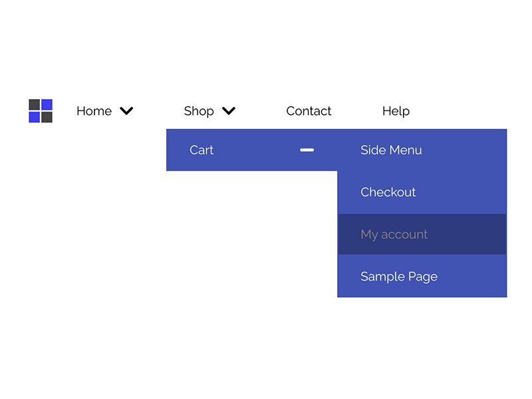Click the bottom-right dark gray logo square
The width and height of the screenshot is (532, 399).
click(x=47, y=117)
